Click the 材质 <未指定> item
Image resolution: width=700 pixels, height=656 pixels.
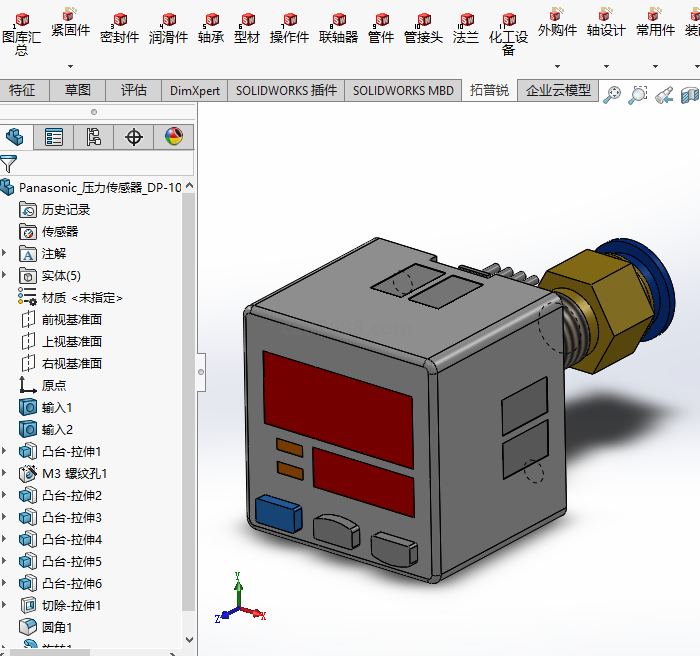click(x=82, y=298)
